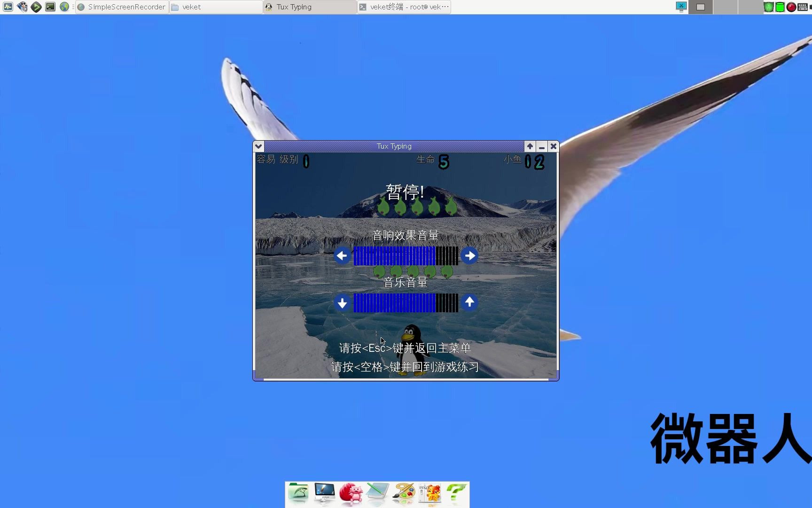
Task: Switch to first workspace in pager
Action: pos(701,7)
